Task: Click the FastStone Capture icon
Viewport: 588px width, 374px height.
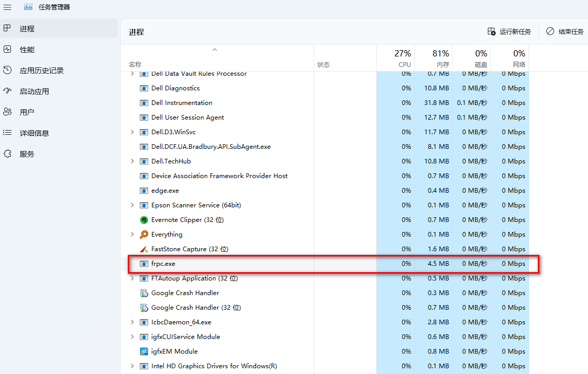Action: (145, 249)
